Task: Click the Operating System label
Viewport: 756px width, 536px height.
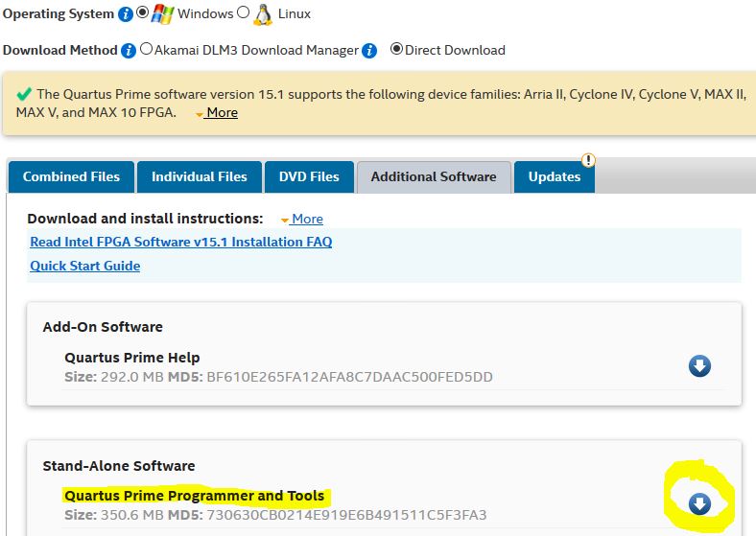Action: coord(59,14)
